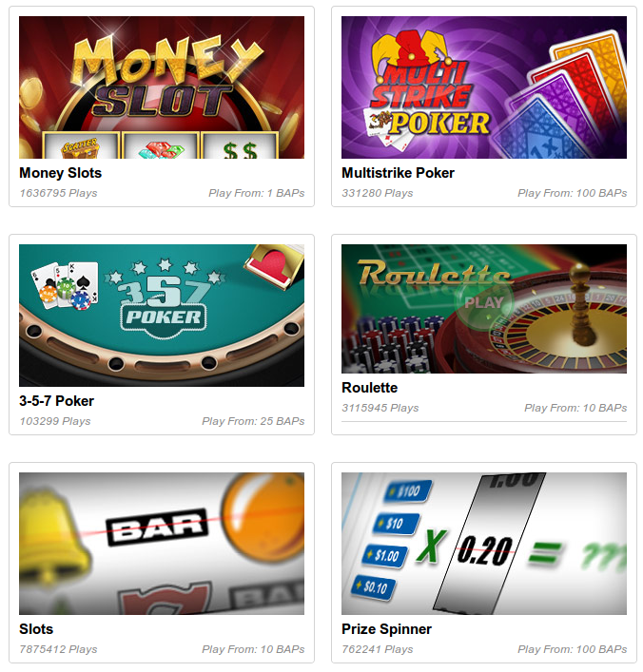This screenshot has width=643, height=672.
Task: Click the yellow bell icon in Slots image
Action: (53, 540)
